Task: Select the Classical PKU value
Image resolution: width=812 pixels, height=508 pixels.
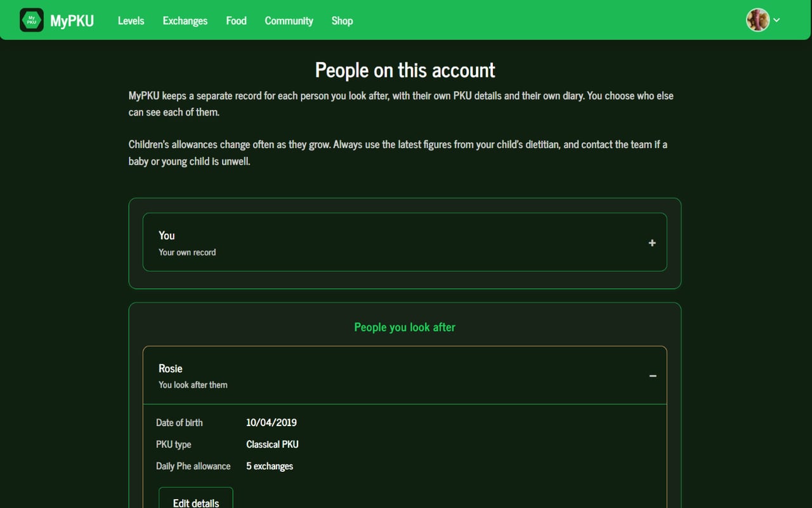Action: 272,444
